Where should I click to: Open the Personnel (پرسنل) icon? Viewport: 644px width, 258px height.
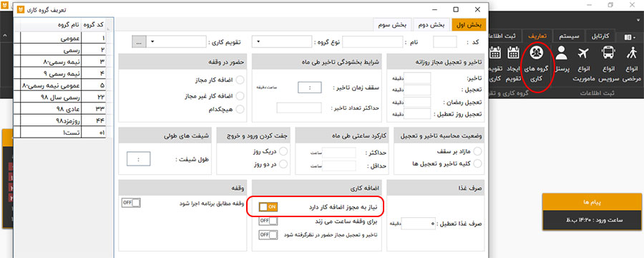[562, 60]
